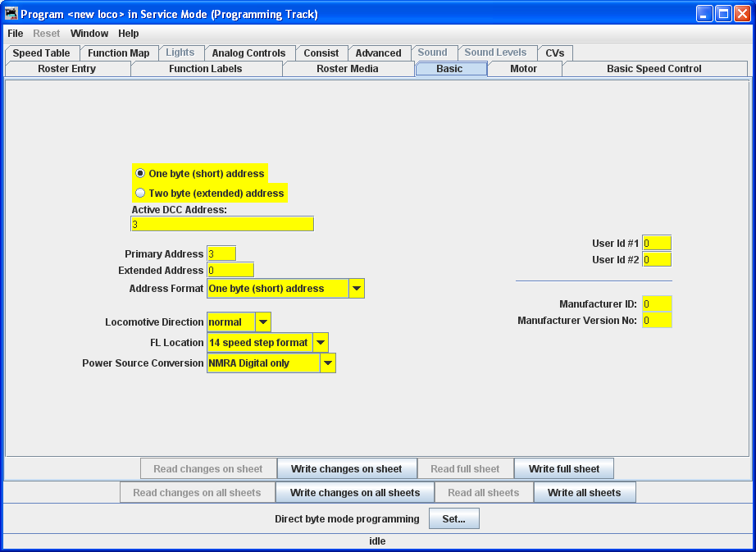Expand the FL Location dropdown
Viewport: 756px width, 552px height.
321,343
